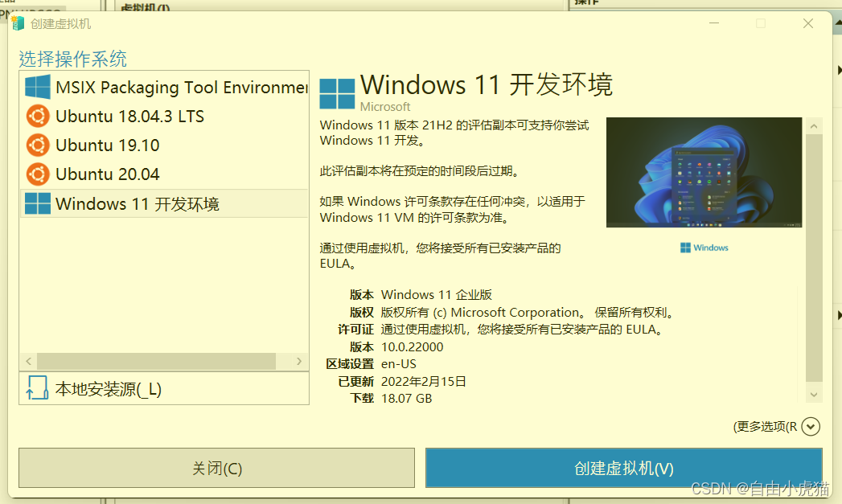
Task: Click copyright text Microsoft Corporation line
Action: (528, 313)
